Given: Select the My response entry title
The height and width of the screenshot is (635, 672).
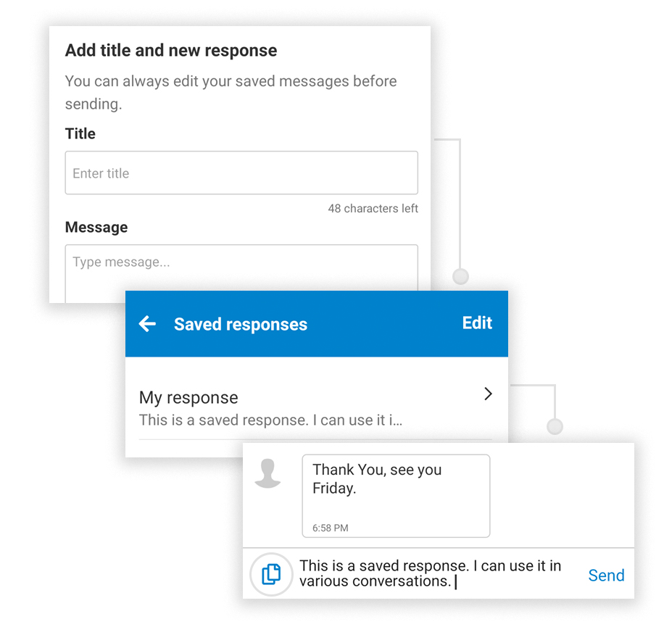Looking at the screenshot, I should pos(188,397).
